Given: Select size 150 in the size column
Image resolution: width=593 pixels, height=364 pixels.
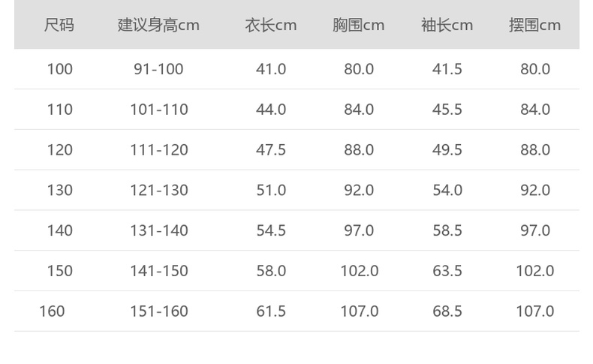Looking at the screenshot, I should coord(60,271).
